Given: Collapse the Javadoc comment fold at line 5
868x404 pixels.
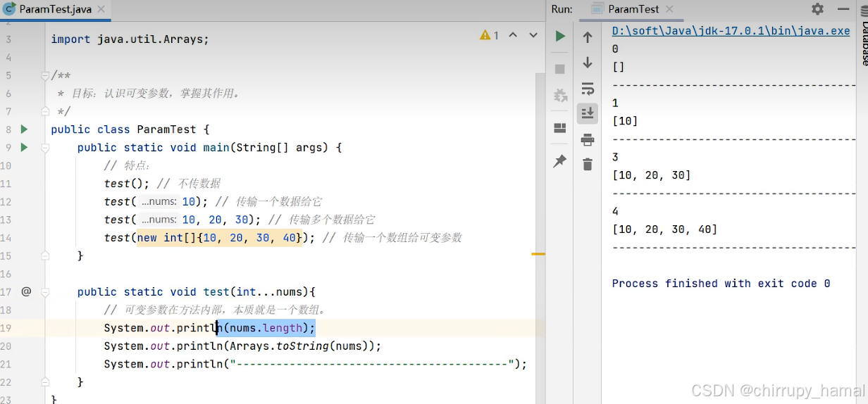Looking at the screenshot, I should point(45,75).
